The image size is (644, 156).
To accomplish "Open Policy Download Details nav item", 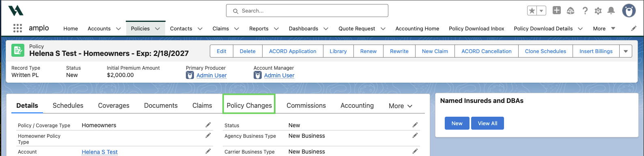I will point(543,28).
